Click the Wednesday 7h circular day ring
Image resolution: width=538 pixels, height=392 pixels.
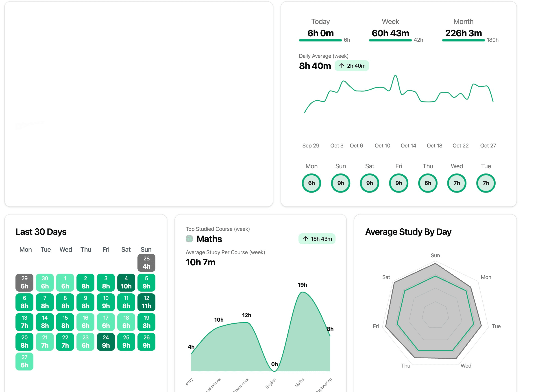(457, 183)
